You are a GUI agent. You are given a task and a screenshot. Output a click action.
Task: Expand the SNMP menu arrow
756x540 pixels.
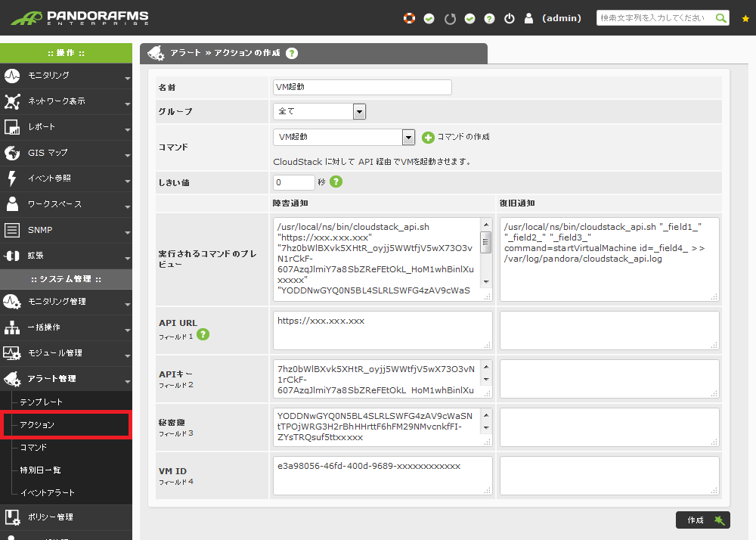pos(127,232)
